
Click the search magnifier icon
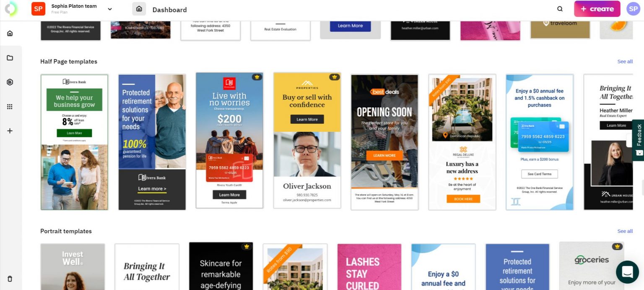560,9
